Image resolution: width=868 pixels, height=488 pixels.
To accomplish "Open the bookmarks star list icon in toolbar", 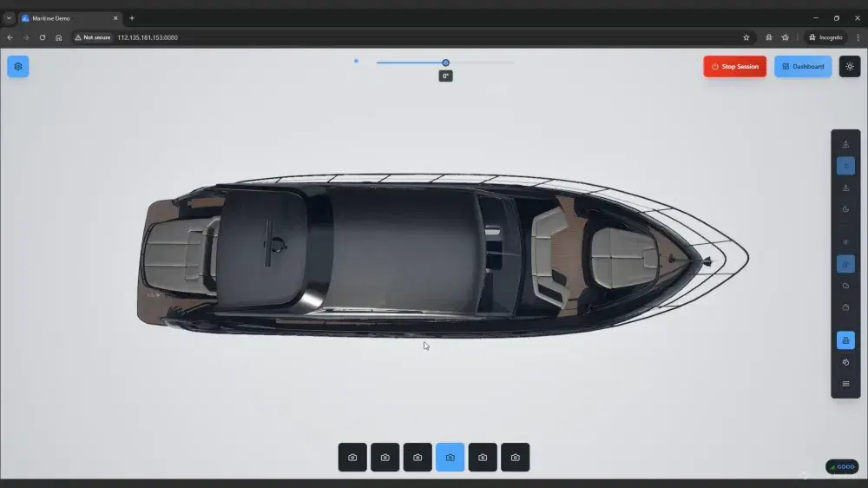I will (786, 37).
